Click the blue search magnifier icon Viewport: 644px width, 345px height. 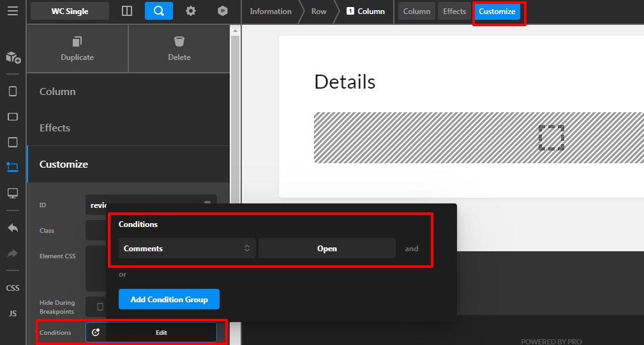click(158, 11)
